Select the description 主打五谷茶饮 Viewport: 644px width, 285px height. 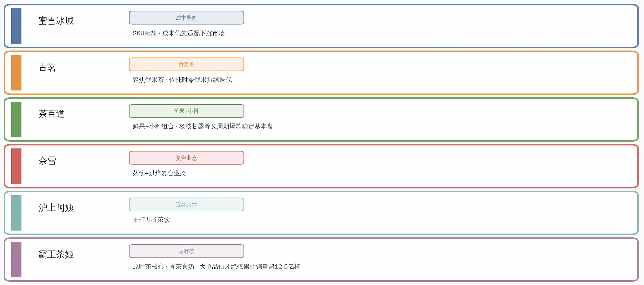point(151,220)
